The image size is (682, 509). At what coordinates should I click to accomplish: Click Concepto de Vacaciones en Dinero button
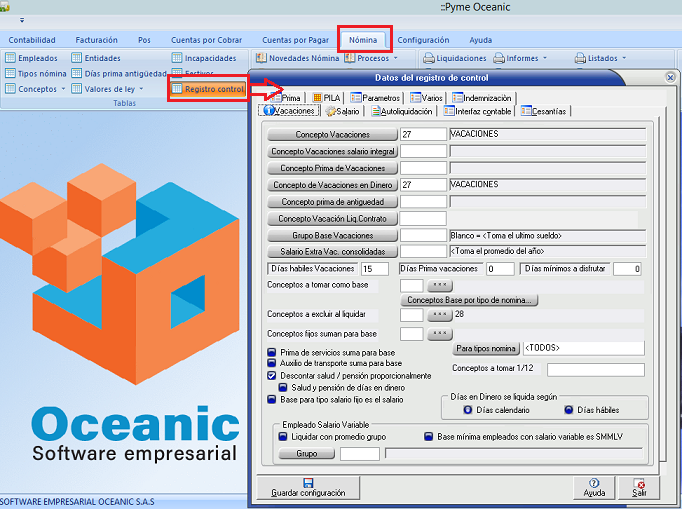[332, 185]
